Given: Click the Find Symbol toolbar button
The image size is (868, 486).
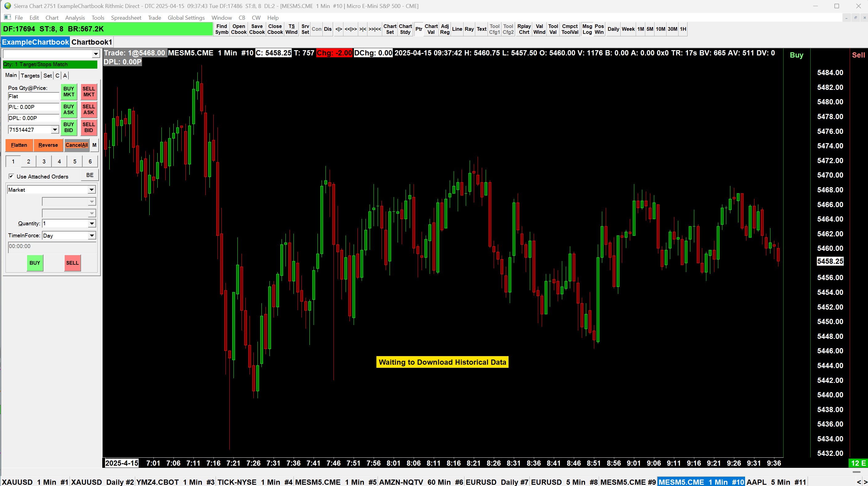Looking at the screenshot, I should point(222,29).
